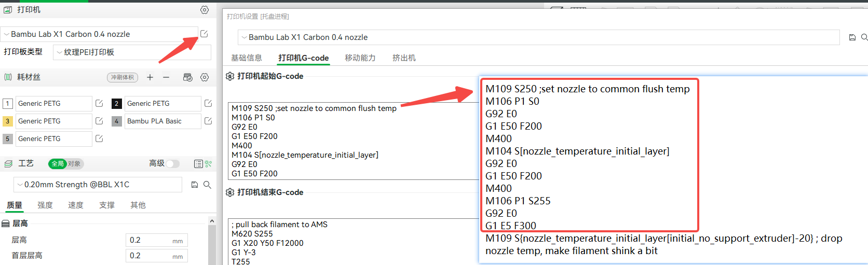The image size is (868, 265).
Task: Click the compare presets icon beside 高级
Action: click(208, 164)
